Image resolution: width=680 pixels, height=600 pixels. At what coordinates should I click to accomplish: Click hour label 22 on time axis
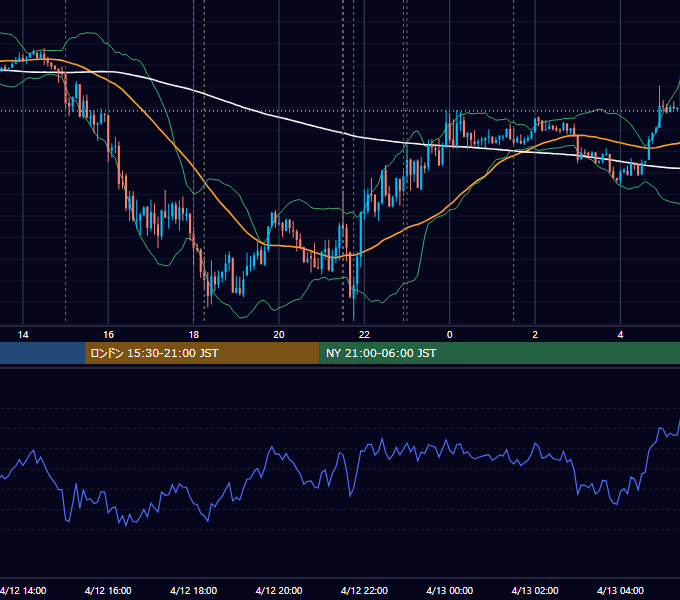click(x=364, y=335)
